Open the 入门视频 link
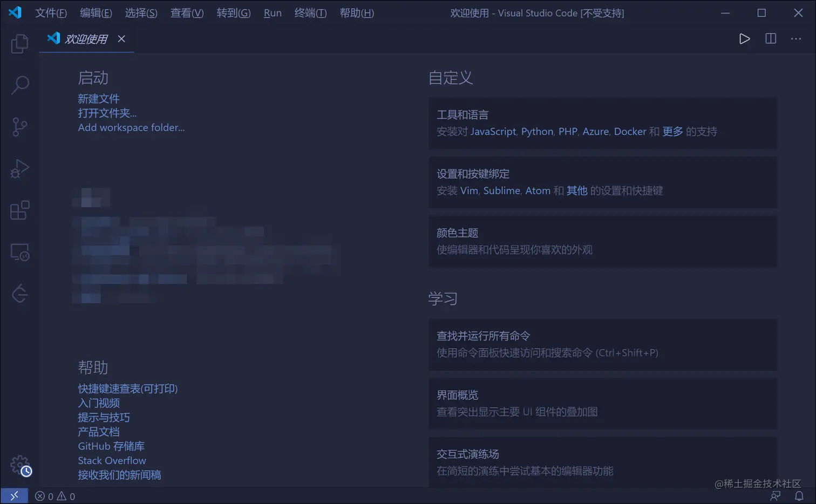This screenshot has height=504, width=816. pos(99,403)
